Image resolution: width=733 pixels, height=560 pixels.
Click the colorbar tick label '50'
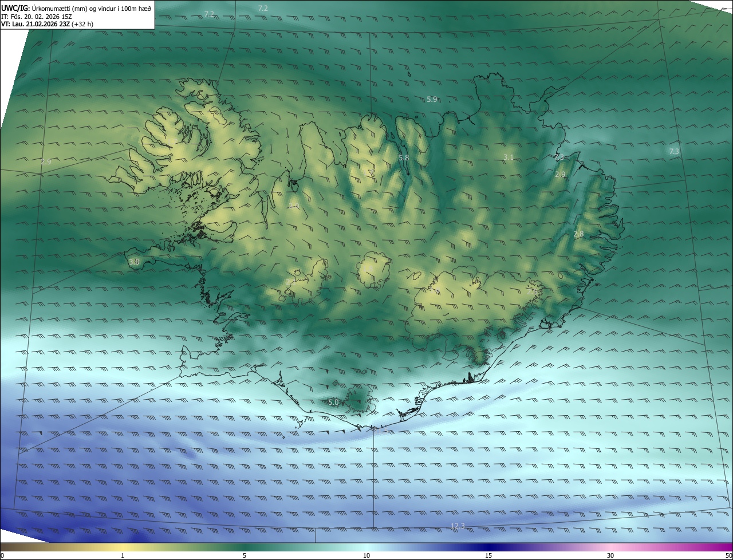click(728, 555)
